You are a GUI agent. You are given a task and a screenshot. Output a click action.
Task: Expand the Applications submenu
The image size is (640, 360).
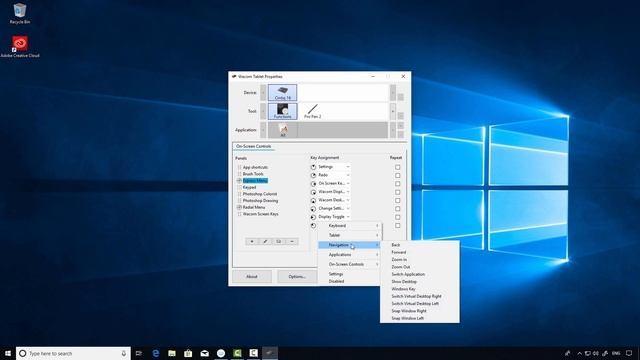tap(349, 255)
